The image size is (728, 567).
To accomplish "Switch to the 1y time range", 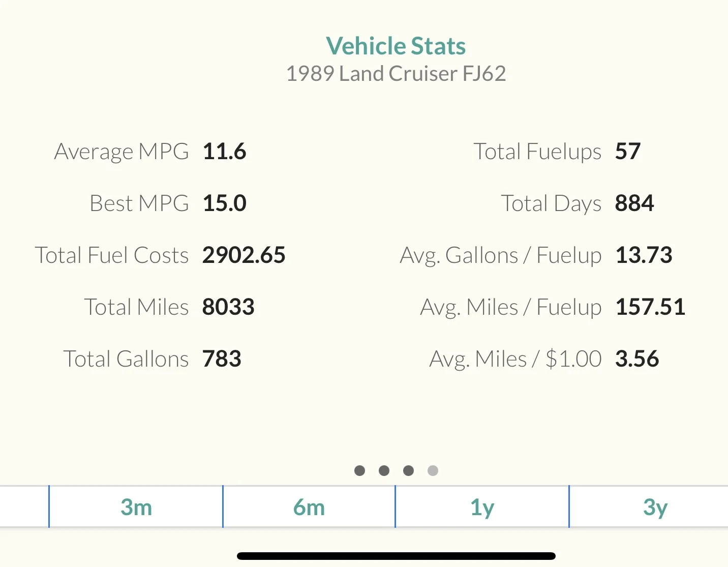I will (482, 507).
